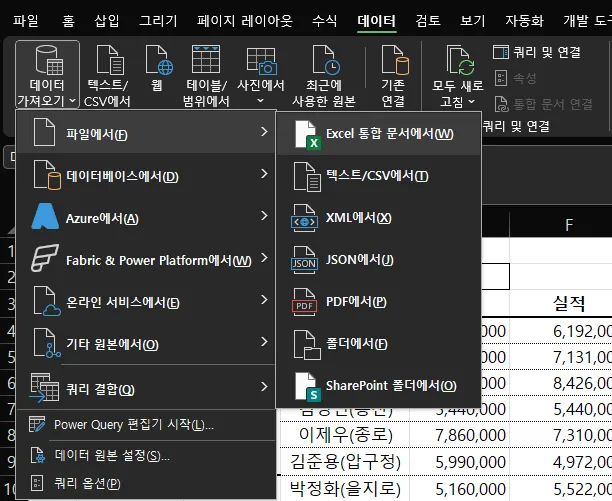
Task: Click 쿼리 및 연결 button in ribbon
Action: 541,50
